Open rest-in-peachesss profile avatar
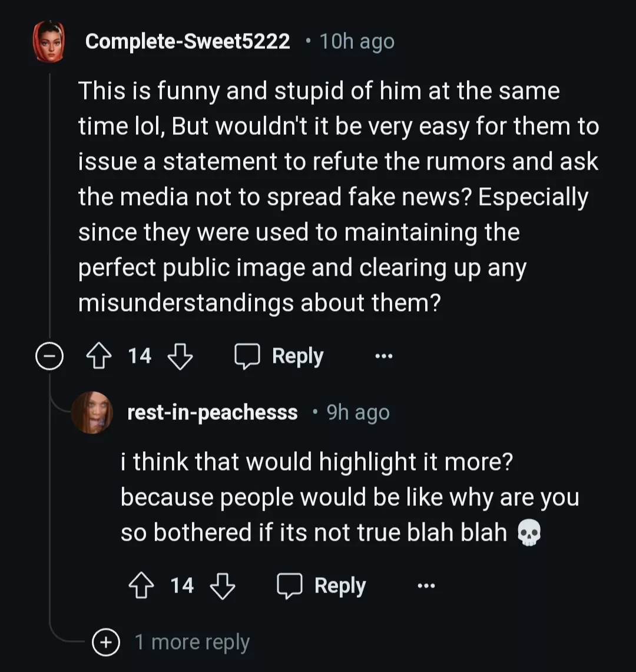636x672 pixels. point(92,412)
